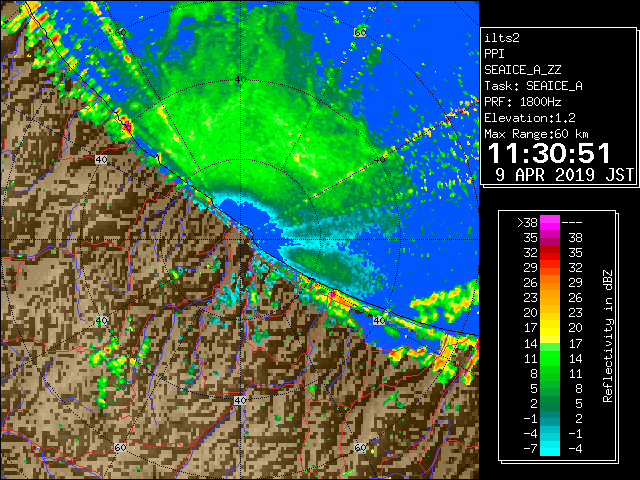The image size is (640, 480).
Task: Select the 60 km ring label at upper right
Action: pos(360,33)
